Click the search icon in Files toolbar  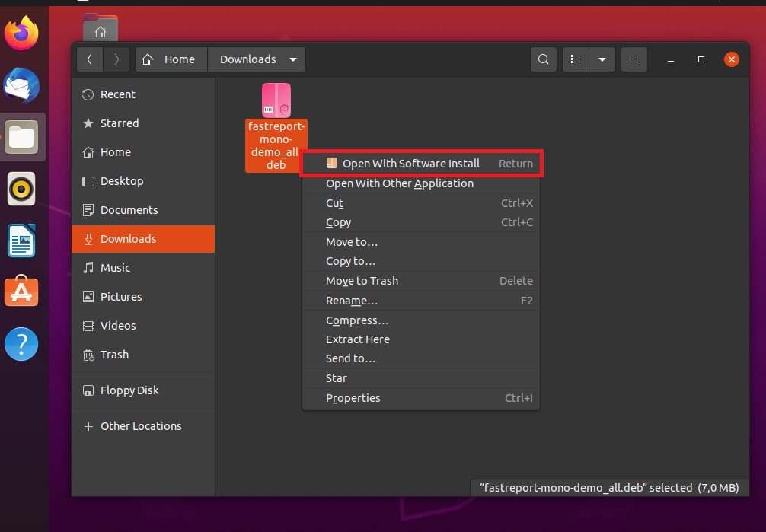[x=543, y=59]
